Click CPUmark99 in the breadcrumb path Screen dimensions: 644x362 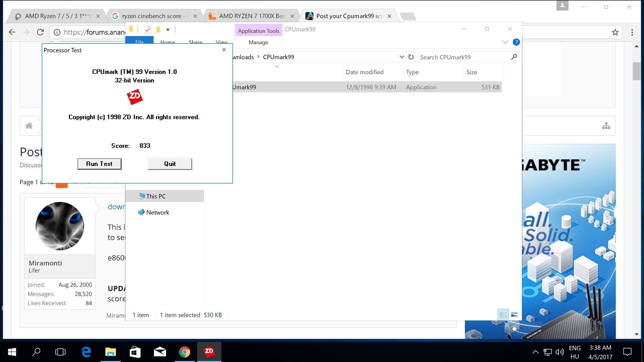(x=278, y=57)
